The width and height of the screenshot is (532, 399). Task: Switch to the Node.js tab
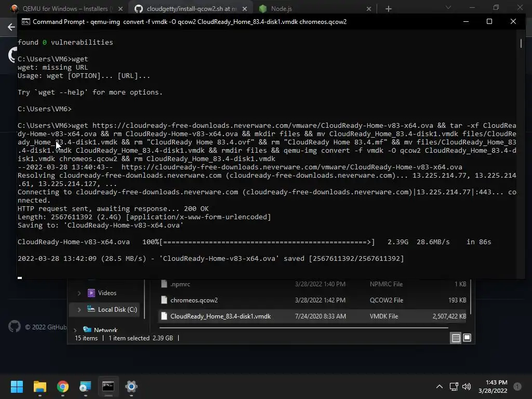281,8
